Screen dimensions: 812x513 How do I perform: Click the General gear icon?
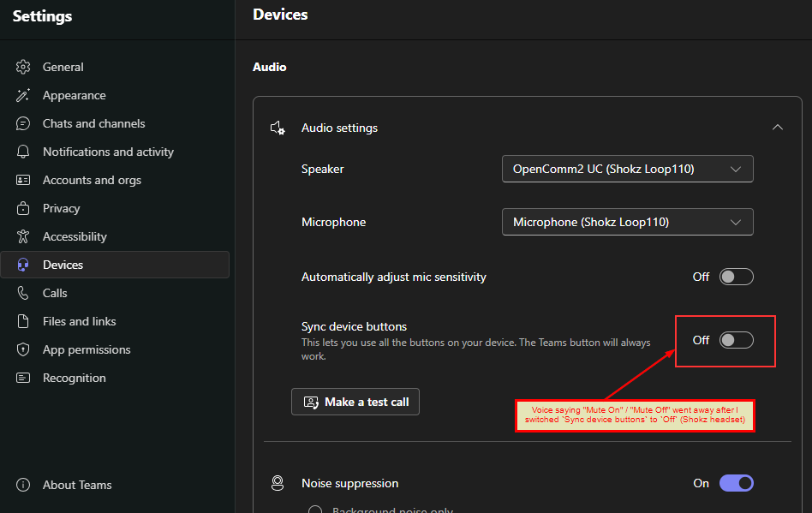[23, 67]
